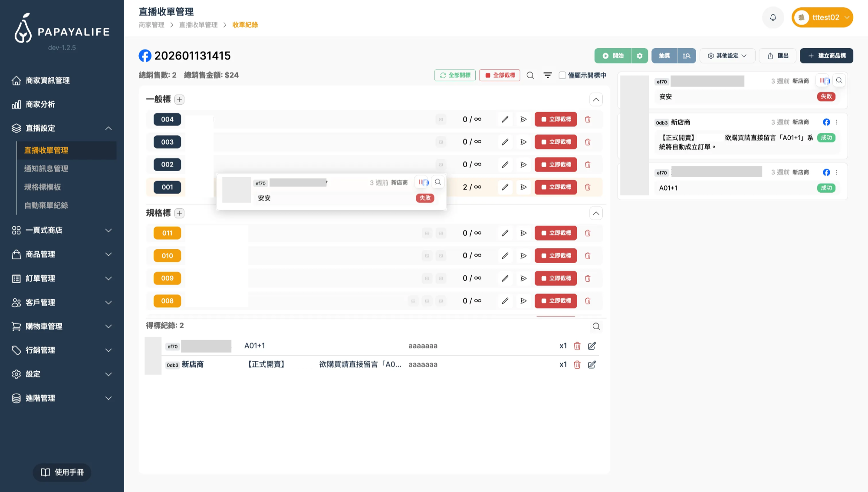This screenshot has width=868, height=492.
Task: Click edit pencil for item 004
Action: [505, 119]
